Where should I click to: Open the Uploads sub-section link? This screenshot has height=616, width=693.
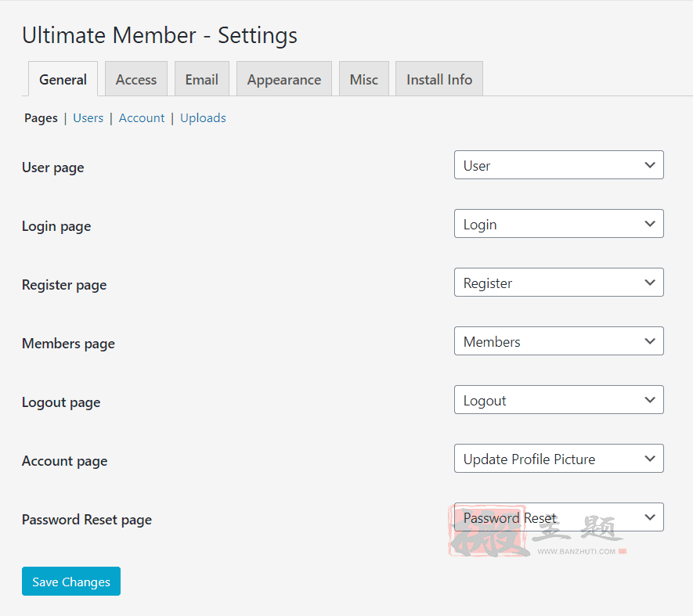tap(203, 118)
